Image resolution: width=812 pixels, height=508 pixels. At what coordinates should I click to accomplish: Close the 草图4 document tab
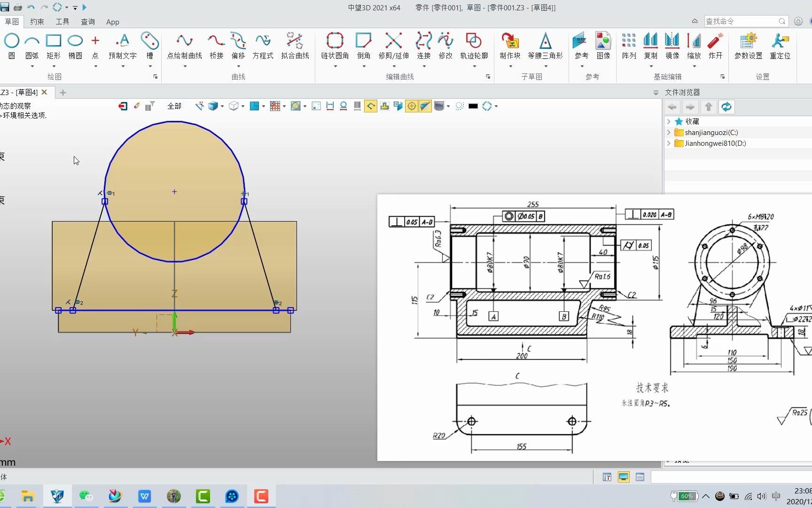click(x=45, y=92)
